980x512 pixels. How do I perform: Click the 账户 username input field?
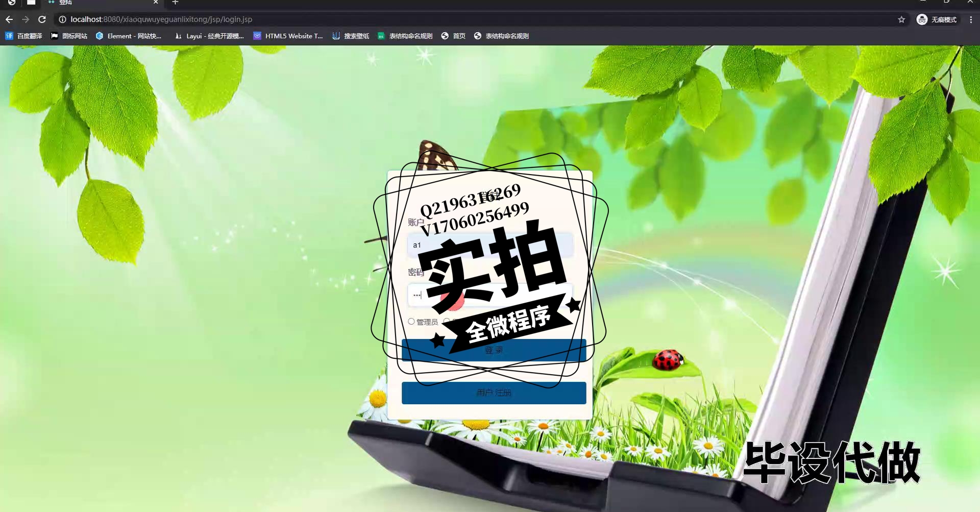coord(491,245)
